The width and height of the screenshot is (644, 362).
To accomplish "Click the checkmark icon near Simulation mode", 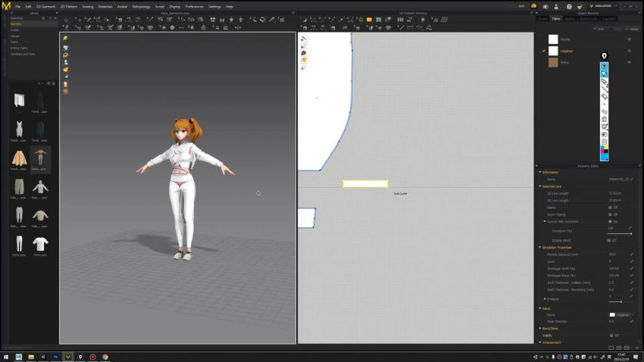I will (580, 7).
